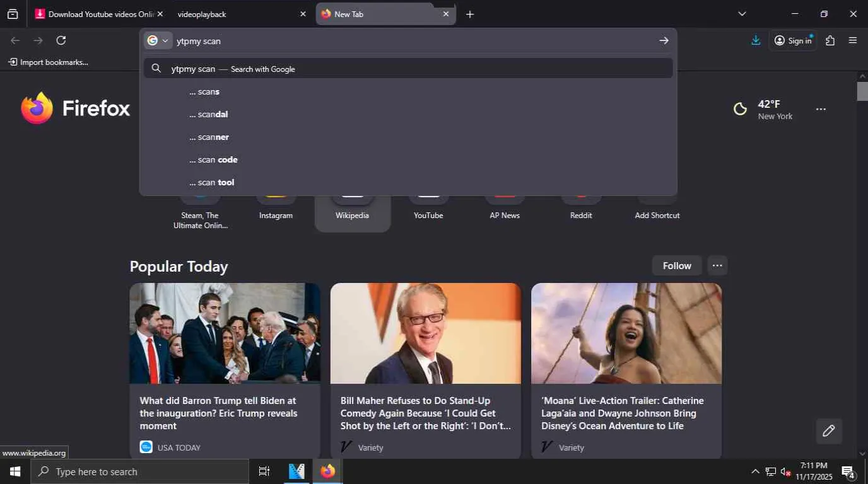Click the Firefox logo on the new tab page
The width and height of the screenshot is (868, 484).
coord(75,108)
